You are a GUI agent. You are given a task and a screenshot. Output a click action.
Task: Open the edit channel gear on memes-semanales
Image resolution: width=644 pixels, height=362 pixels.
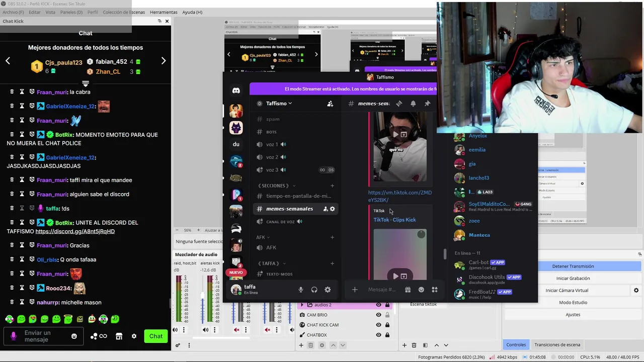332,209
